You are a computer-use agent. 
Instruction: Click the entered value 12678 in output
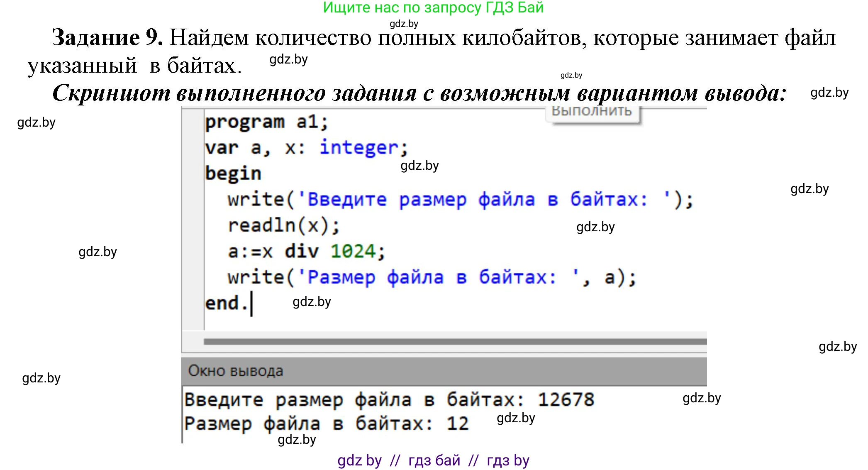[566, 400]
